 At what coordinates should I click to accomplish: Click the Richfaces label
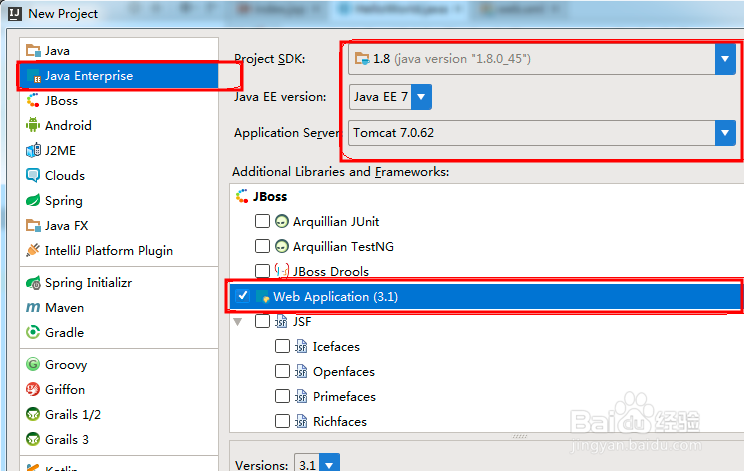pyautogui.click(x=340, y=422)
